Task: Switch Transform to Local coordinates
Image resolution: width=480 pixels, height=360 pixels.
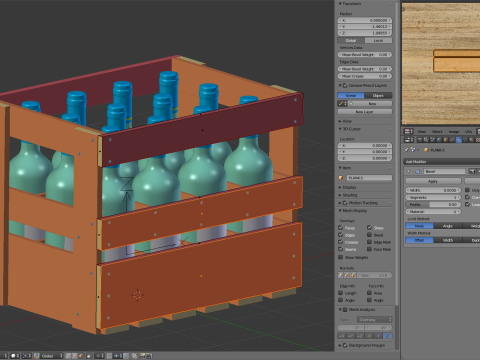Action: pos(378,40)
